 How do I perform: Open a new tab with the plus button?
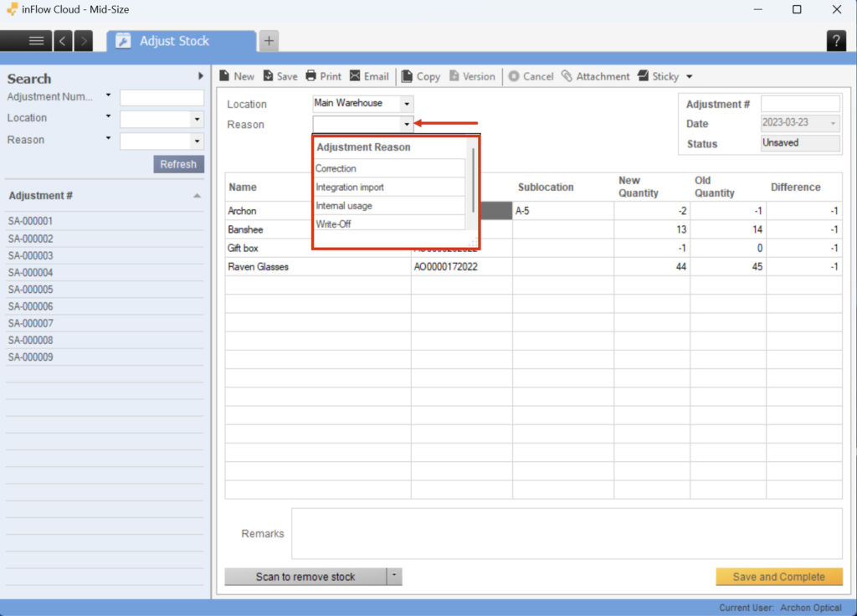(x=269, y=39)
